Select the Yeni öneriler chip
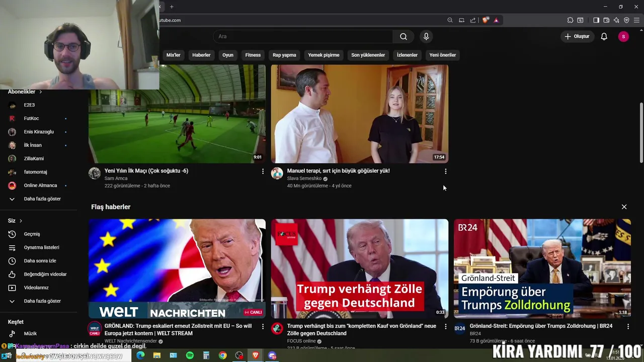 click(443, 55)
